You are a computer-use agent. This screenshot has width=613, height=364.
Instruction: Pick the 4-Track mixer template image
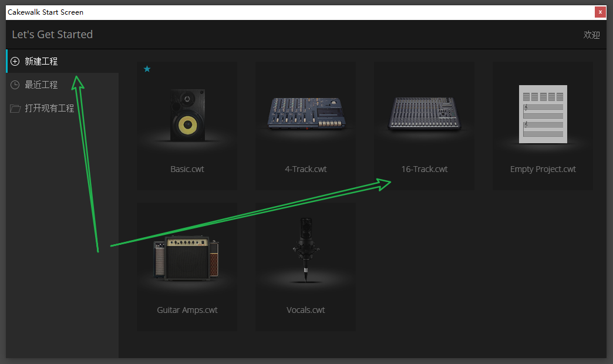point(306,114)
